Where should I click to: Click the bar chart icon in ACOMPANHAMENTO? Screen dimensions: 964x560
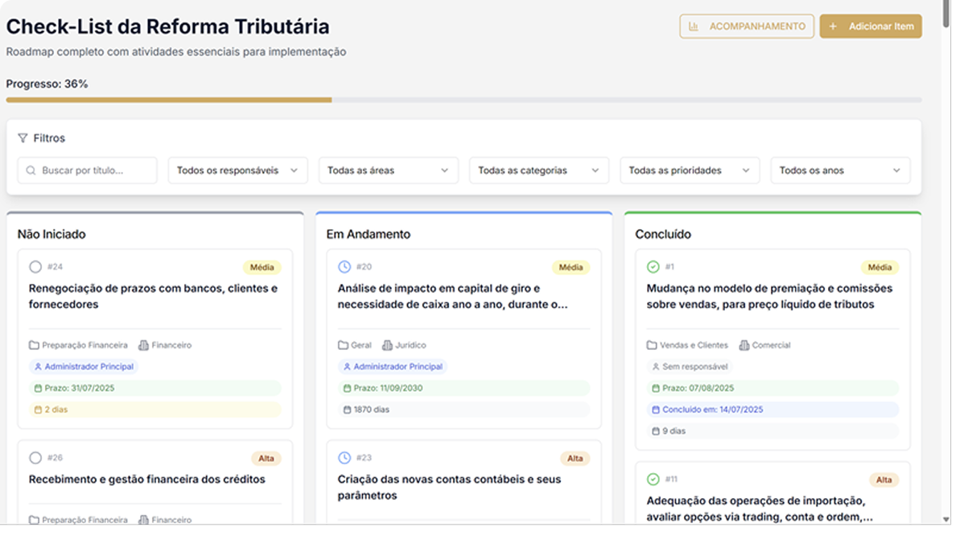pos(694,27)
